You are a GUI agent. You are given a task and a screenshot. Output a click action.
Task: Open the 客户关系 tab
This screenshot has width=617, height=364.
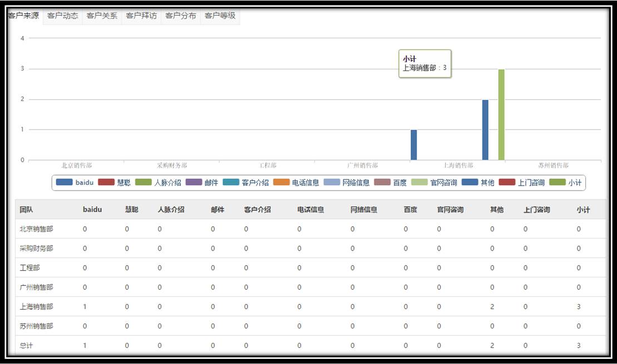click(x=102, y=16)
